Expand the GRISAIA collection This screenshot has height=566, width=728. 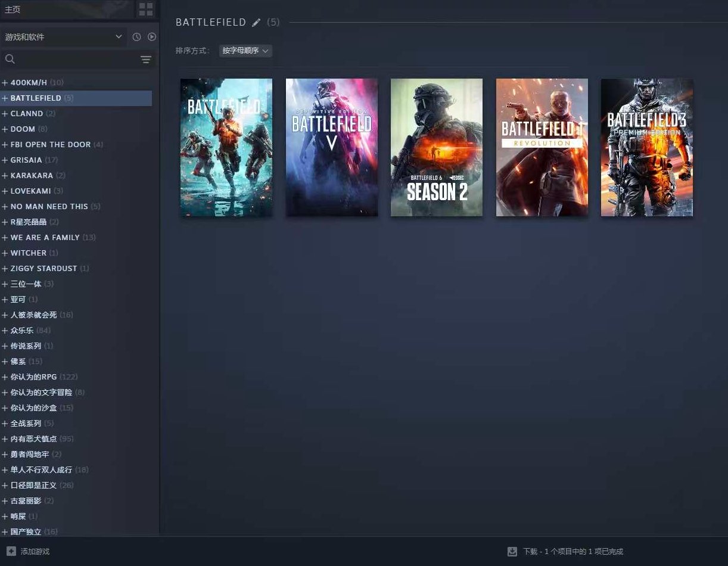[x=5, y=160]
